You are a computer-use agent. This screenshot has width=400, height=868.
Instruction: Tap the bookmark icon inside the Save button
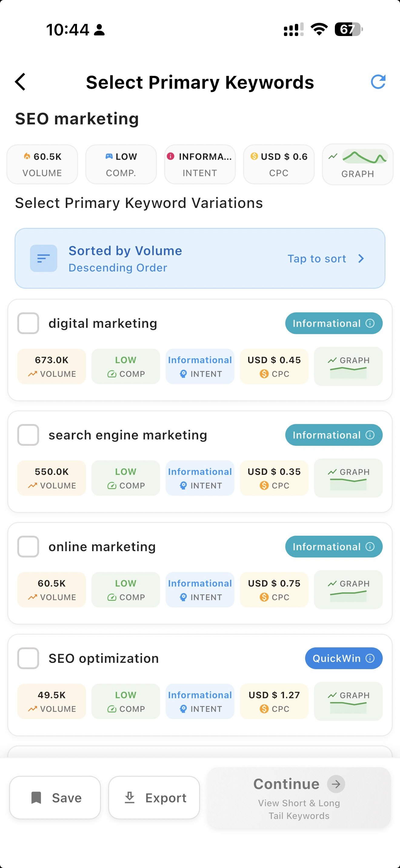[x=36, y=798]
